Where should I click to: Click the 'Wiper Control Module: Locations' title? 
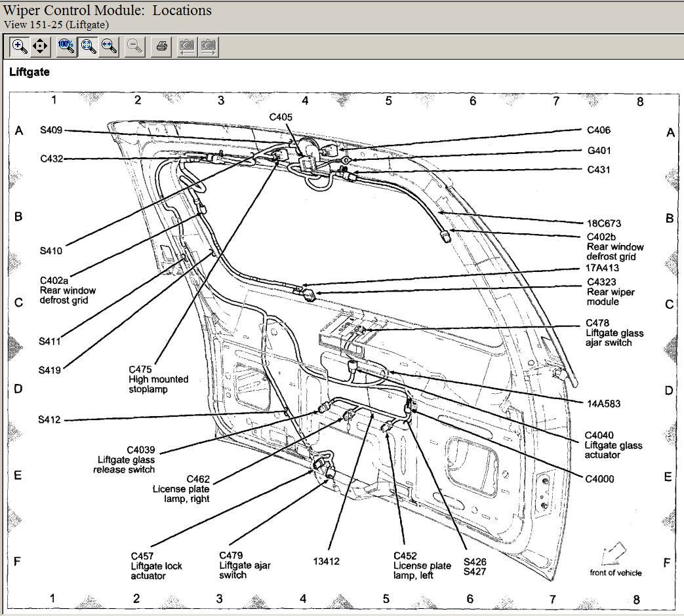point(108,10)
